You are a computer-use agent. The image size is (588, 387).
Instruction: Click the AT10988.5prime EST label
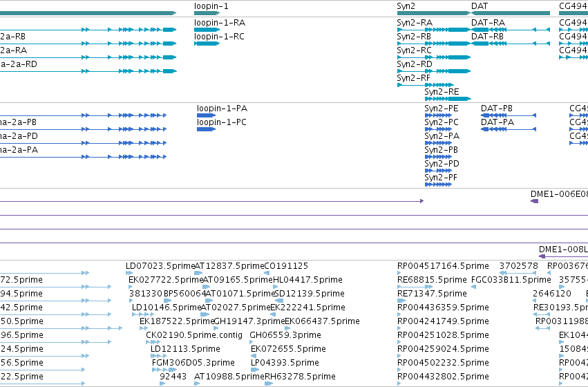pyautogui.click(x=229, y=377)
